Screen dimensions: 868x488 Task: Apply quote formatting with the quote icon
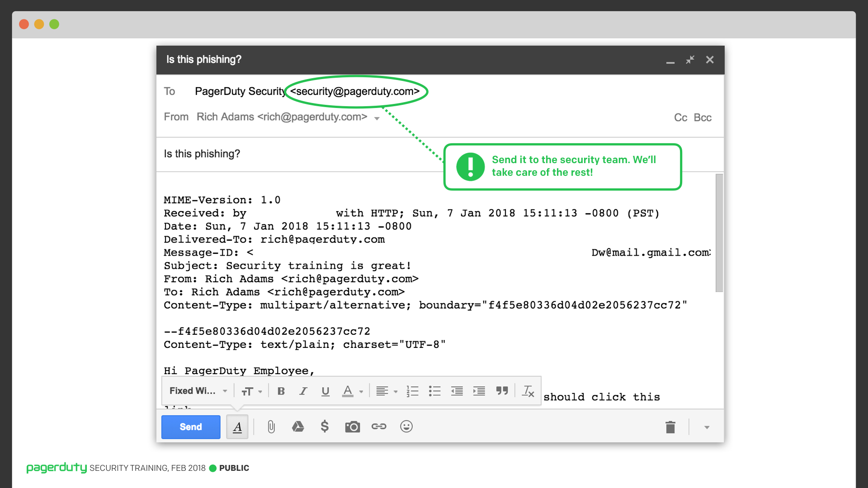(502, 391)
